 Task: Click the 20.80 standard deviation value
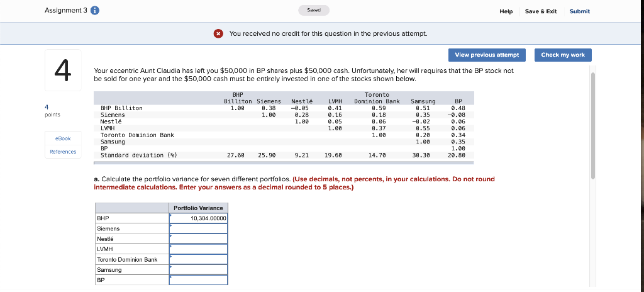[x=457, y=155]
